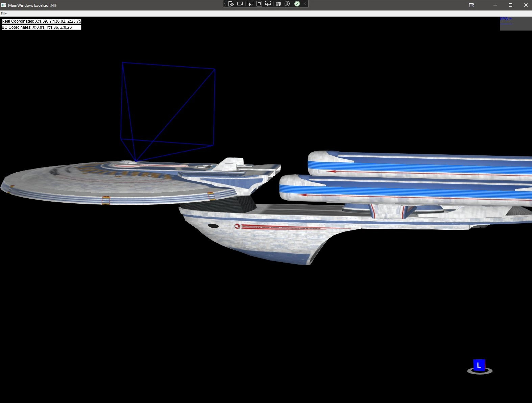Screen dimensions: 532x403
Task: Toggle the Track Focused Element tool
Action: pyautogui.click(x=268, y=4)
